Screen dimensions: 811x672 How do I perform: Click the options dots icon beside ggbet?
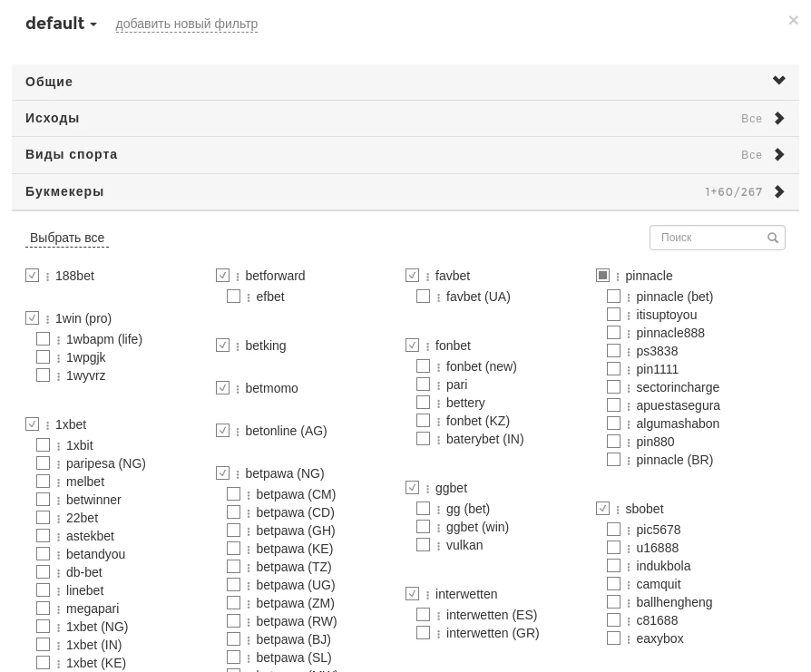(428, 489)
